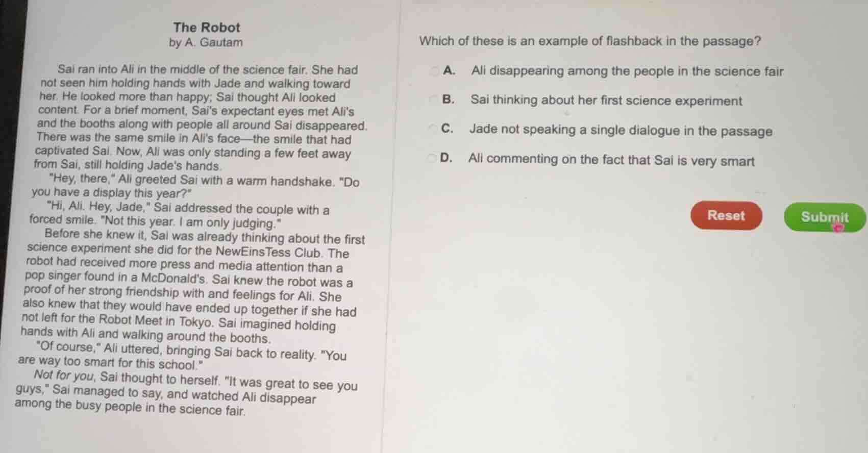This screenshot has width=868, height=453.
Task: Click answer text "Sai thinking about her first science experiment"
Action: pos(606,100)
